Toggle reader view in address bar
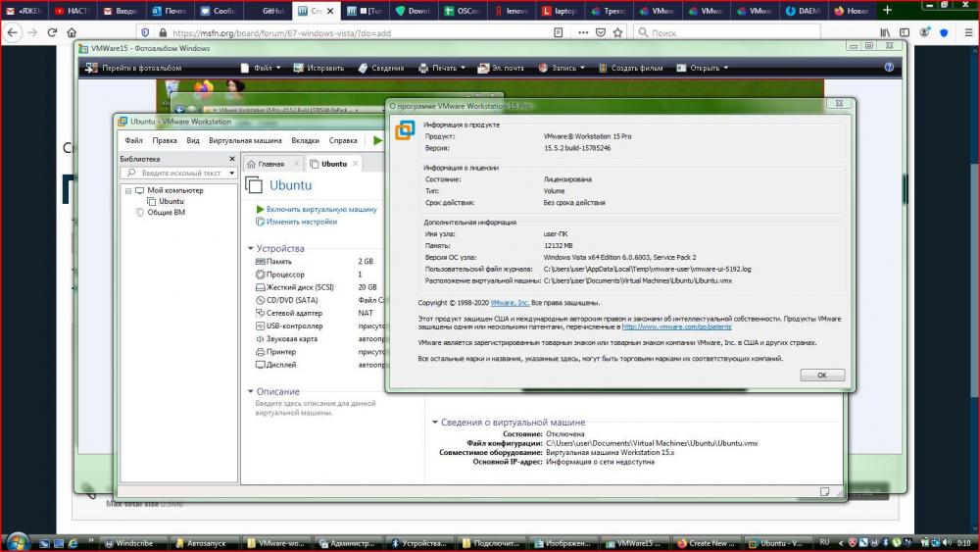 559,32
